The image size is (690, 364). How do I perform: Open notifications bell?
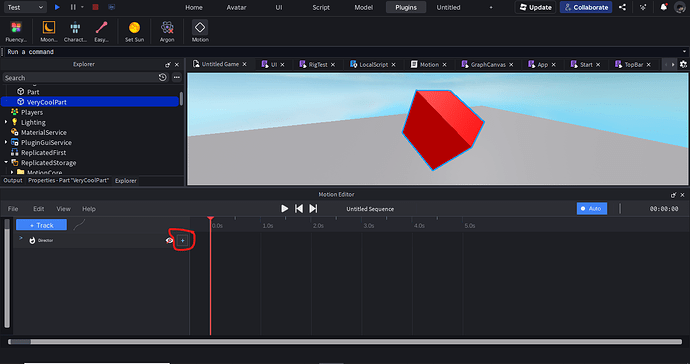pyautogui.click(x=664, y=7)
